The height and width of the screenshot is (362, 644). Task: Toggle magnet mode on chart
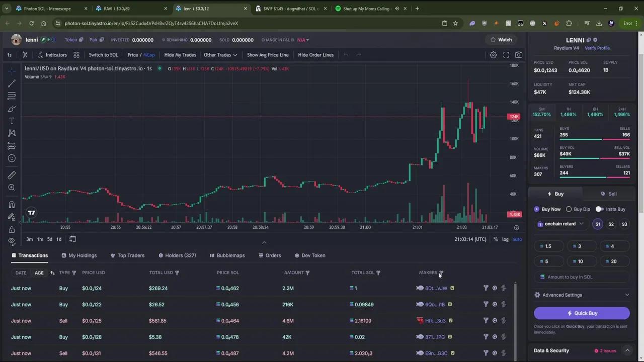click(x=12, y=204)
